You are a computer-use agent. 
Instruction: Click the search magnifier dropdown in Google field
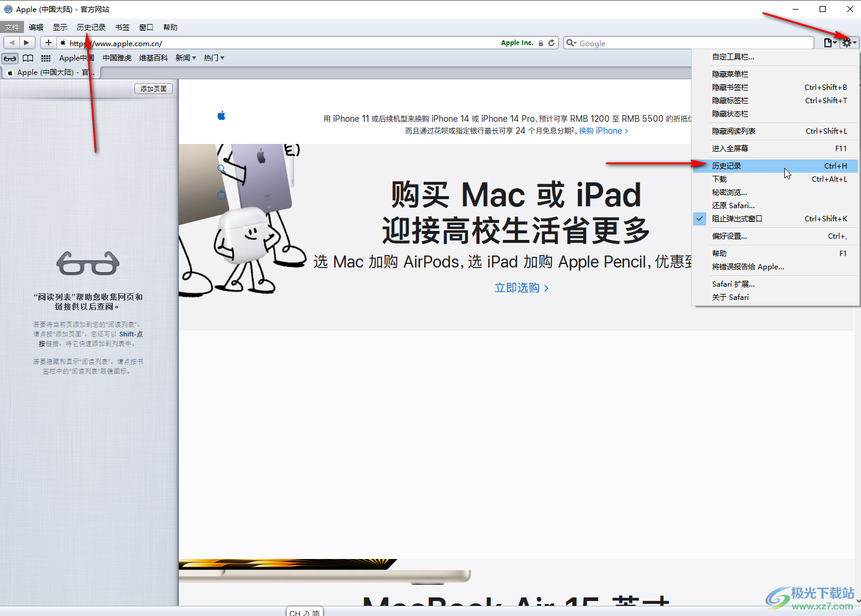[571, 43]
